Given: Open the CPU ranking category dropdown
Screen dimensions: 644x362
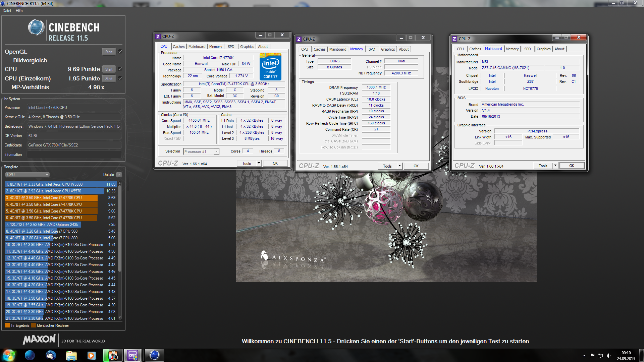Looking at the screenshot, I should point(28,175).
